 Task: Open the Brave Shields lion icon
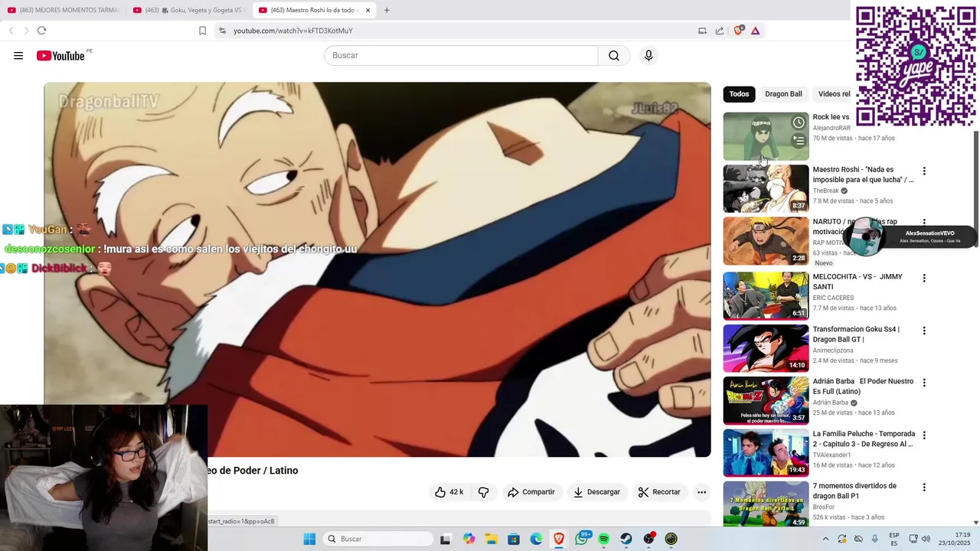(x=738, y=31)
